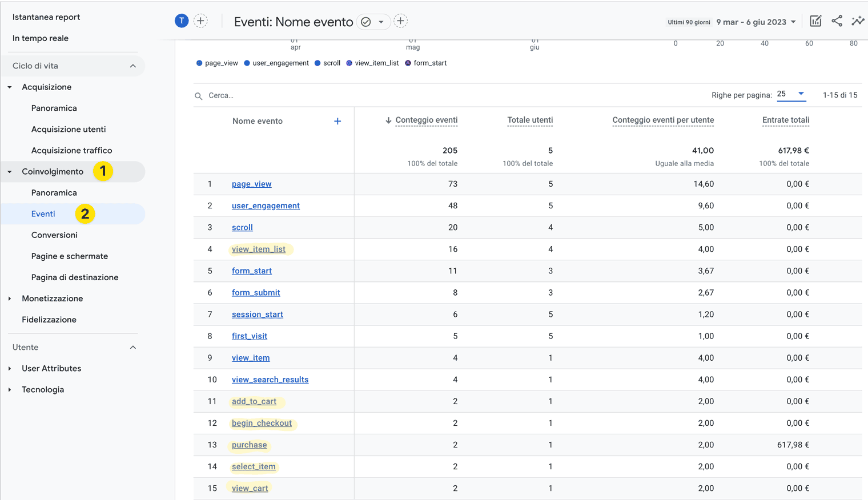Click the 617,98 € purchase revenue cell
The image size is (868, 500).
(x=793, y=445)
